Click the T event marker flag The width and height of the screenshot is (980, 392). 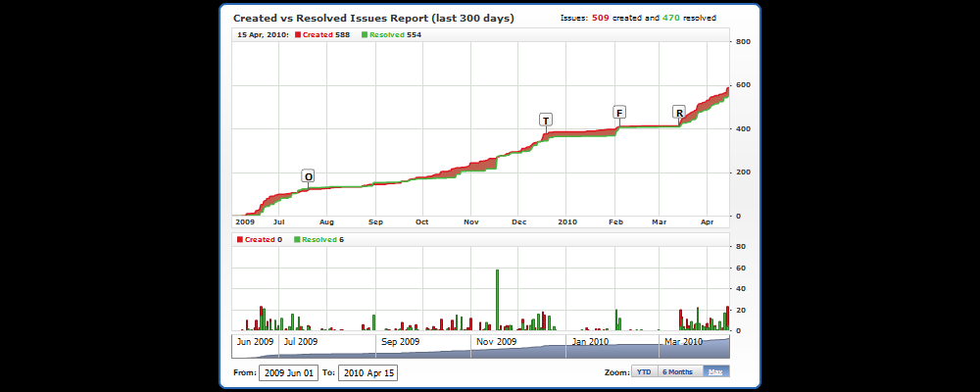pyautogui.click(x=546, y=121)
